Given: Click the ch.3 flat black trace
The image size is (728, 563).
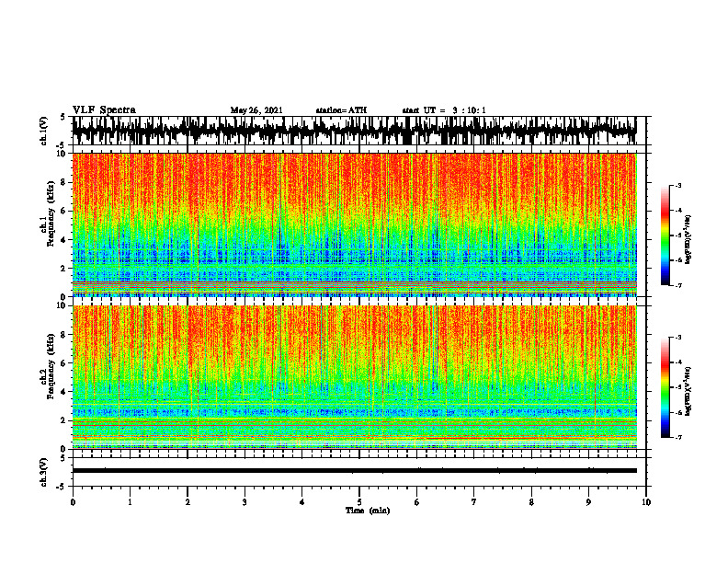Looking at the screenshot, I should point(355,471).
